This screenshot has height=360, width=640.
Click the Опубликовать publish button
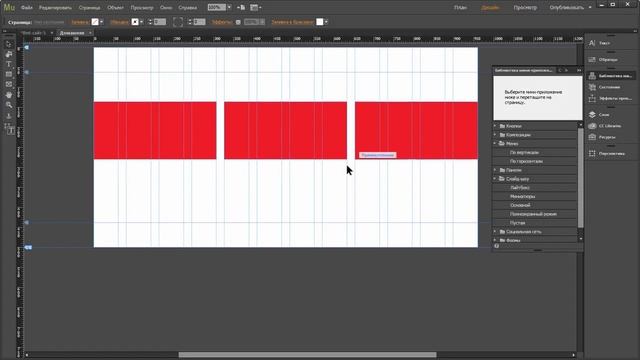coord(567,7)
